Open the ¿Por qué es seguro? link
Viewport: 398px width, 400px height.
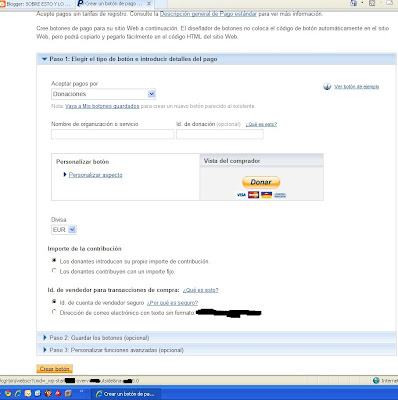(x=172, y=303)
